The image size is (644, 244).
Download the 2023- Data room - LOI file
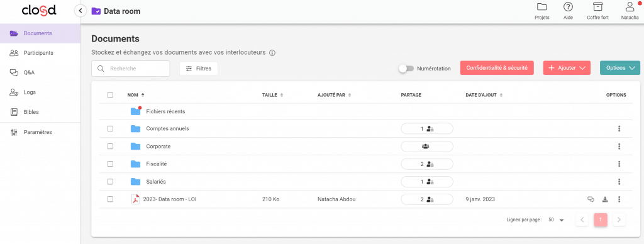tap(604, 199)
